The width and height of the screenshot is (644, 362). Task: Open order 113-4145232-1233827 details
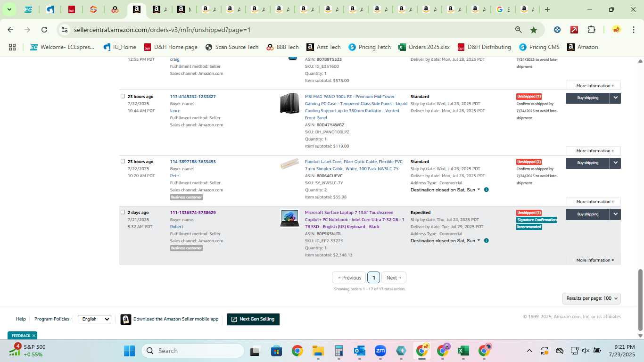[193, 97]
